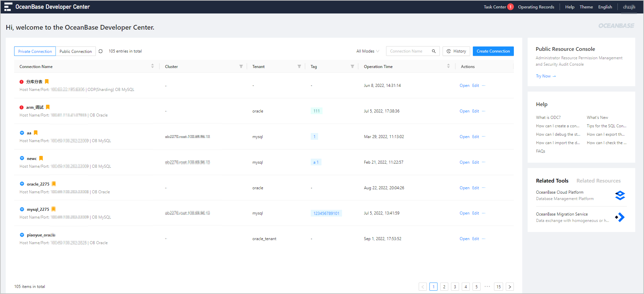Click the Create Connection button
This screenshot has width=644, height=294.
[493, 51]
